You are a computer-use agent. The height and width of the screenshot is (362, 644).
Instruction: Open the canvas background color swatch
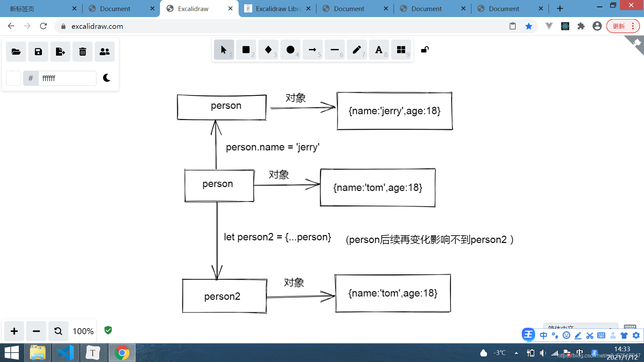[14, 78]
